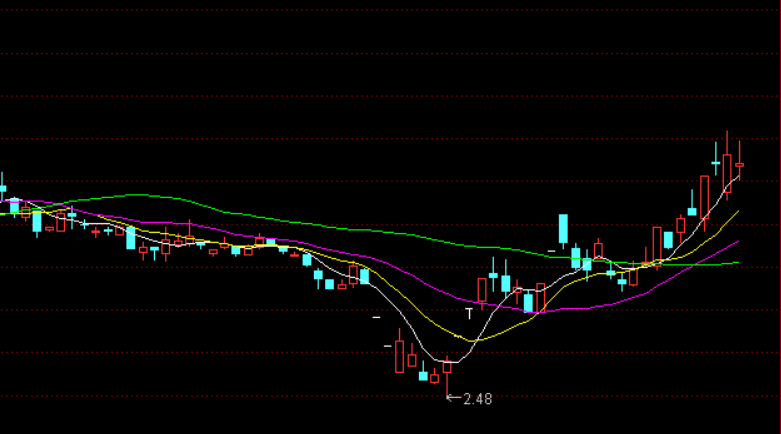Click the large cyan candle above the green line
The width and height of the screenshot is (781, 434).
(x=563, y=231)
